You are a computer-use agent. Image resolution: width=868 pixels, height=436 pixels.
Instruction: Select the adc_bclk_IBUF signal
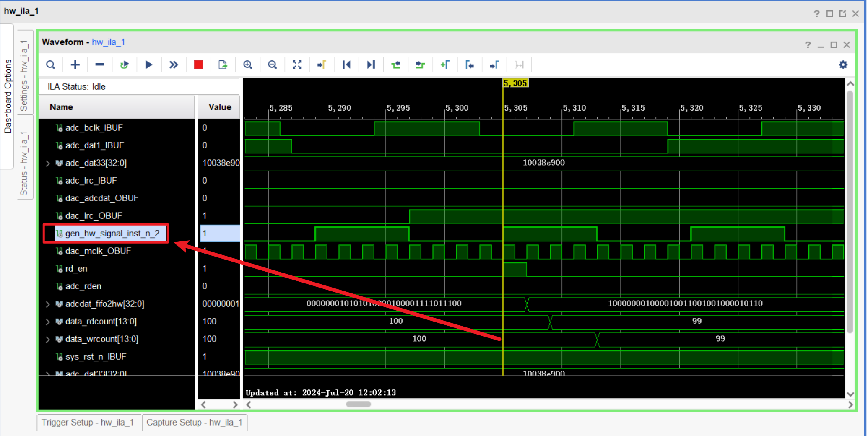tap(94, 128)
